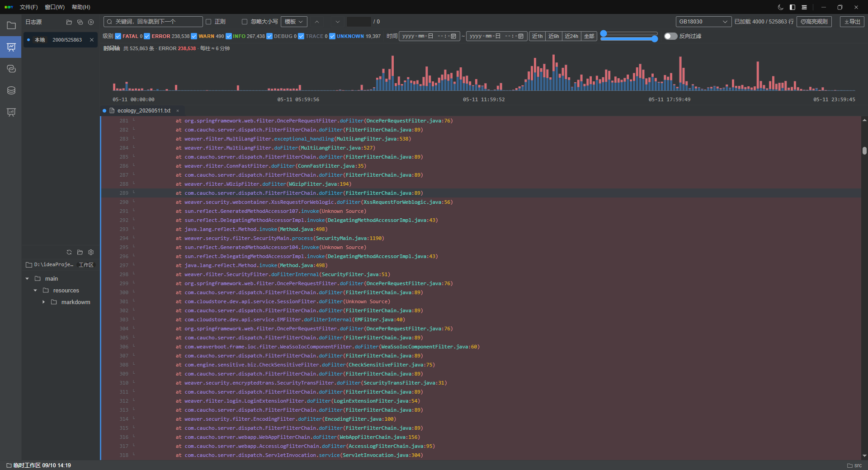Toggle the sidebar layout icon in title bar
Screen dimensions: 868x470
pyautogui.click(x=793, y=7)
